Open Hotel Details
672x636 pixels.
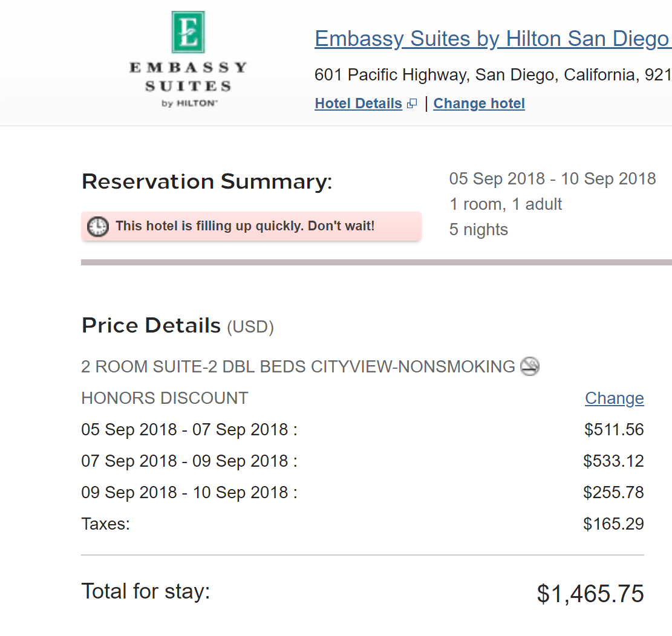coord(358,103)
